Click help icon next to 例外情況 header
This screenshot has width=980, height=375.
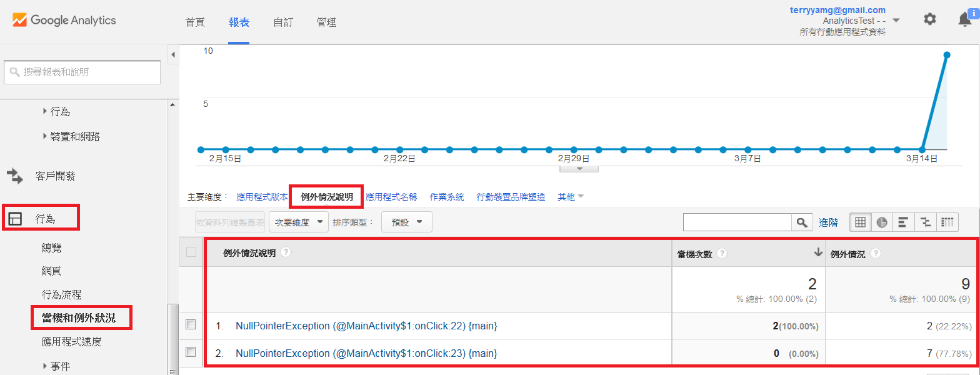pyautogui.click(x=876, y=254)
